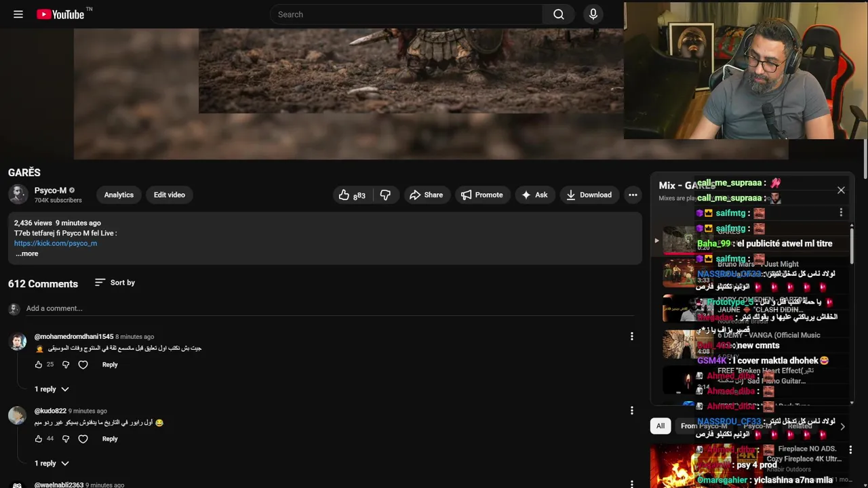Image resolution: width=868 pixels, height=488 pixels.
Task: Share the video
Action: click(426, 195)
